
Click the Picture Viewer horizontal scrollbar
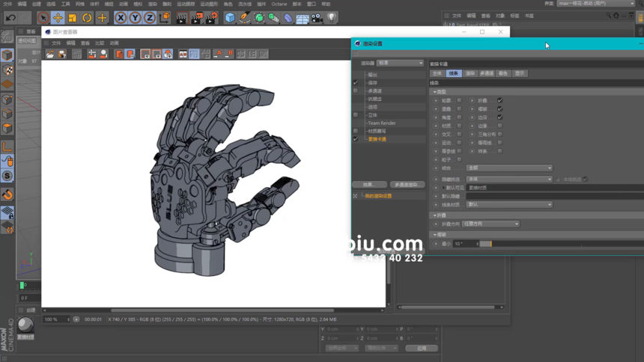tap(222, 310)
